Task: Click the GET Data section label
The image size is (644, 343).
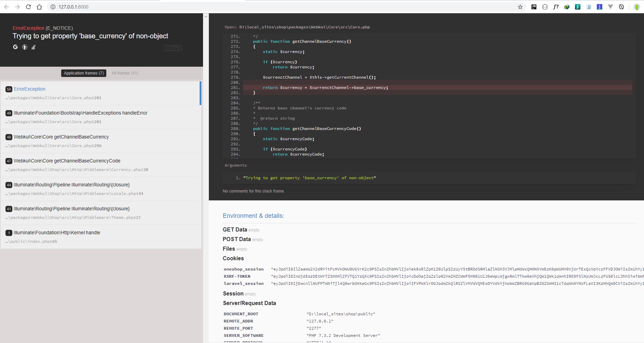Action: tap(235, 230)
